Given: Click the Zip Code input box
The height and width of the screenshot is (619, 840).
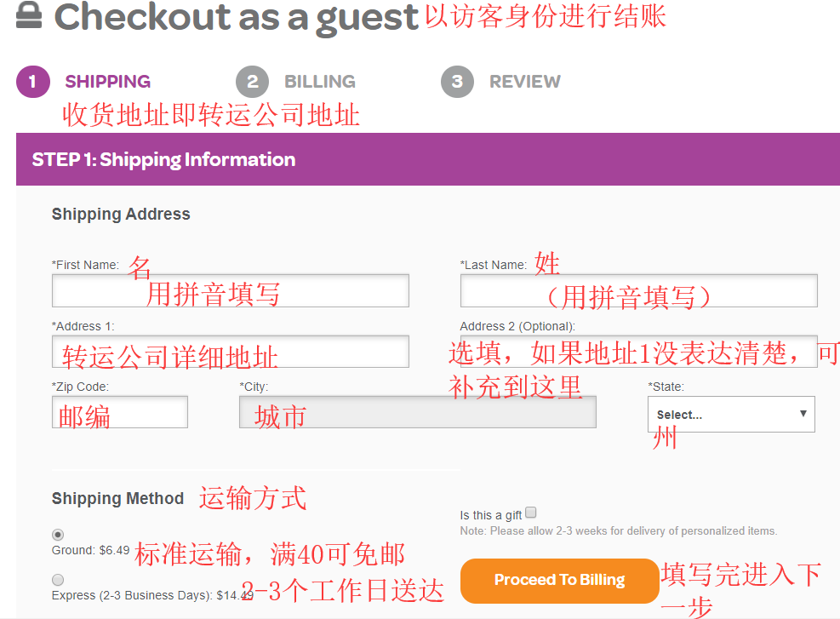Looking at the screenshot, I should point(120,412).
